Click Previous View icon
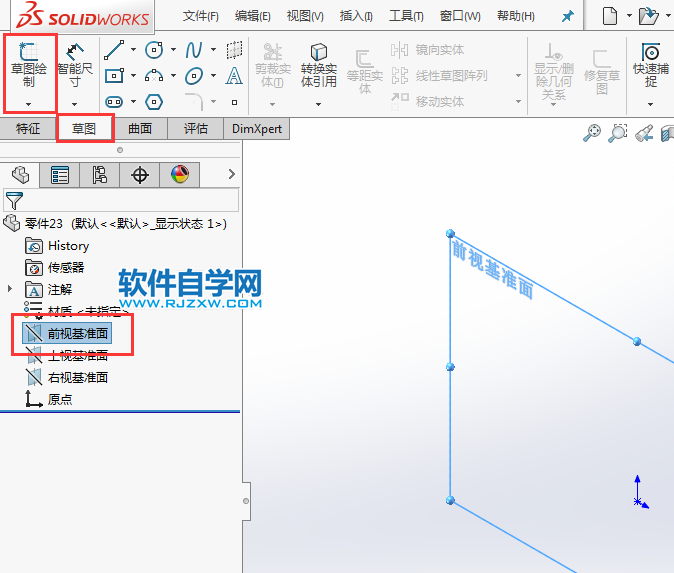Image resolution: width=674 pixels, height=573 pixels. [x=644, y=133]
